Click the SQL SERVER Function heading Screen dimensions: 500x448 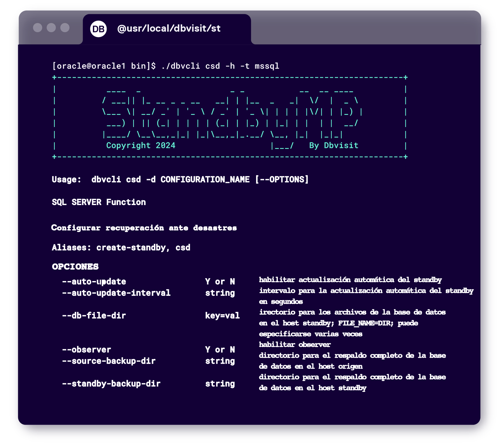click(x=99, y=202)
